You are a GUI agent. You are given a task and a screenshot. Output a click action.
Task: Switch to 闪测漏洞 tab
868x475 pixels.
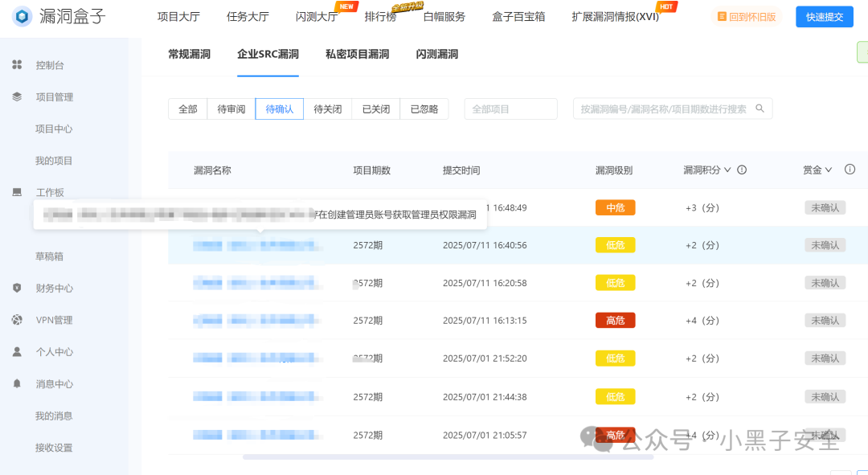click(x=437, y=55)
